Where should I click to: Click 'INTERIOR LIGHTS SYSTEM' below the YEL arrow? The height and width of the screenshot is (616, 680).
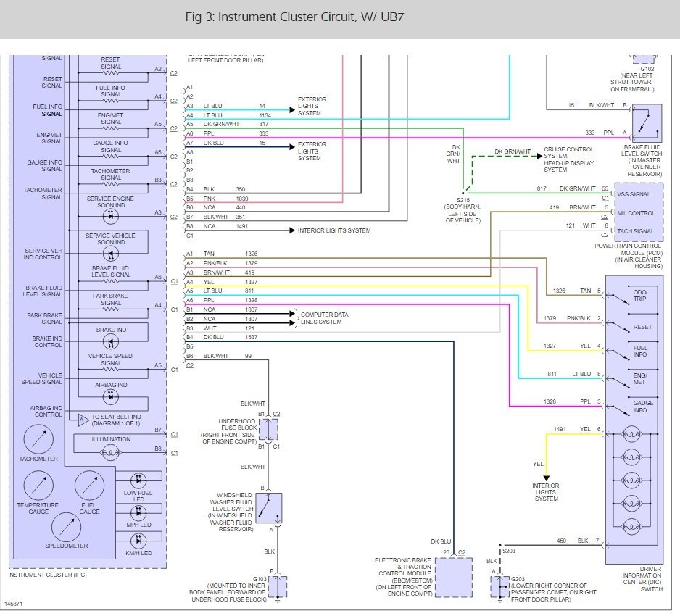point(546,492)
